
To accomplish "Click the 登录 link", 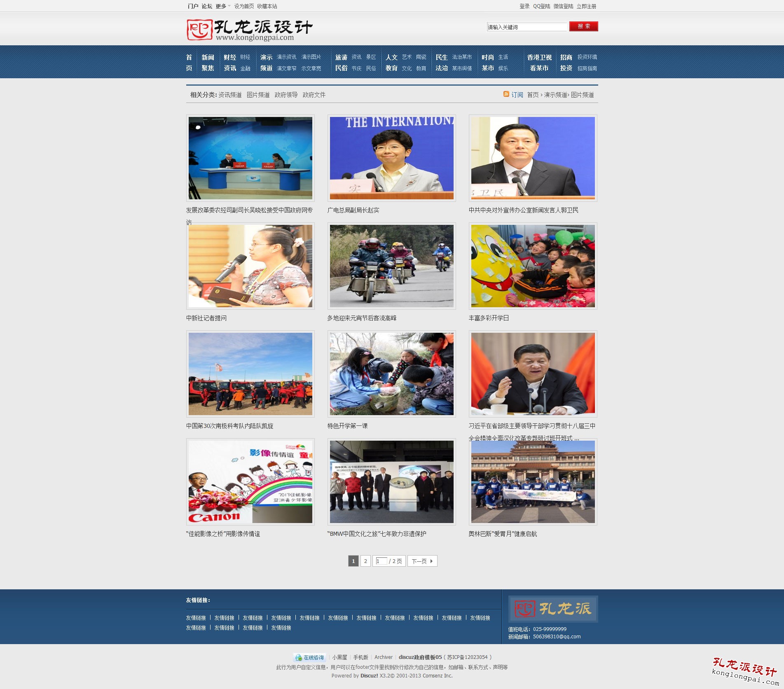I will [524, 6].
